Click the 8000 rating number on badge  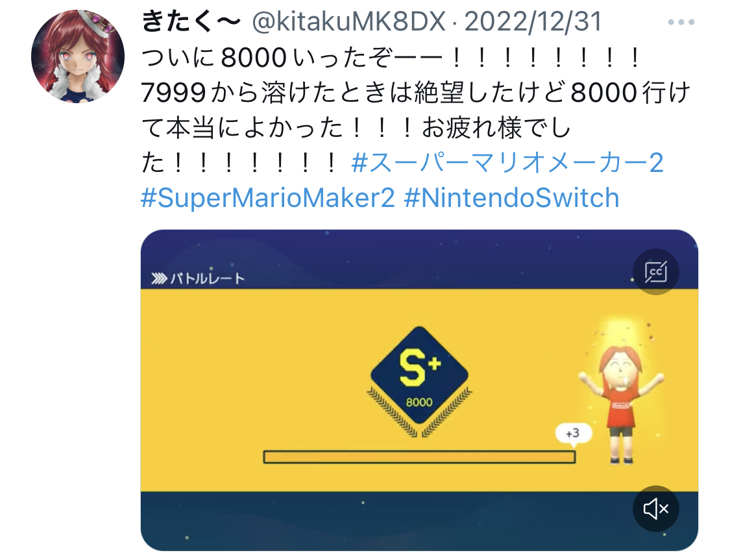[x=419, y=402]
